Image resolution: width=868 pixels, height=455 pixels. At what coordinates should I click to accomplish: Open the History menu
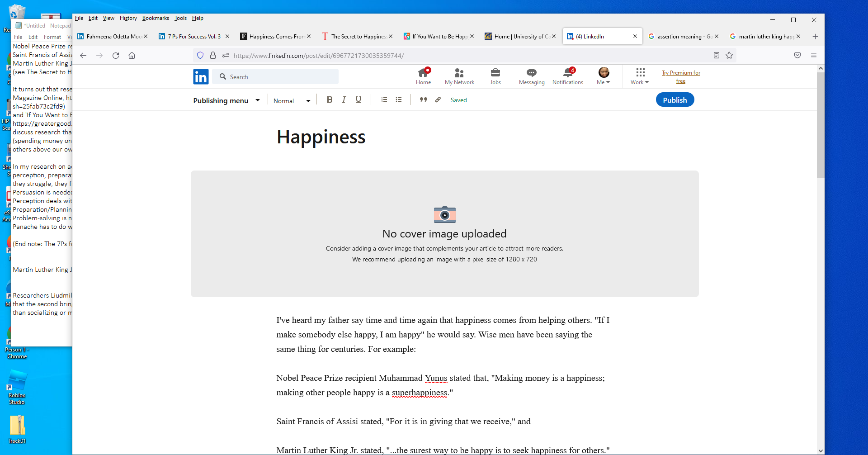tap(128, 18)
